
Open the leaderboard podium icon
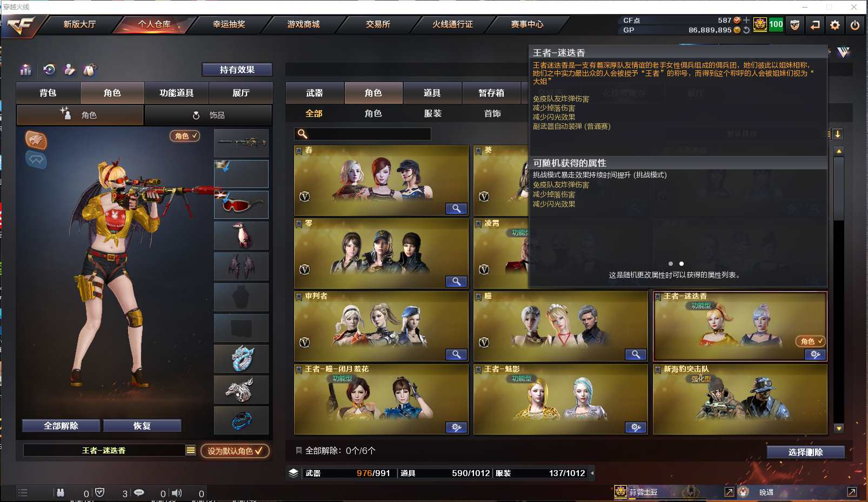click(25, 70)
